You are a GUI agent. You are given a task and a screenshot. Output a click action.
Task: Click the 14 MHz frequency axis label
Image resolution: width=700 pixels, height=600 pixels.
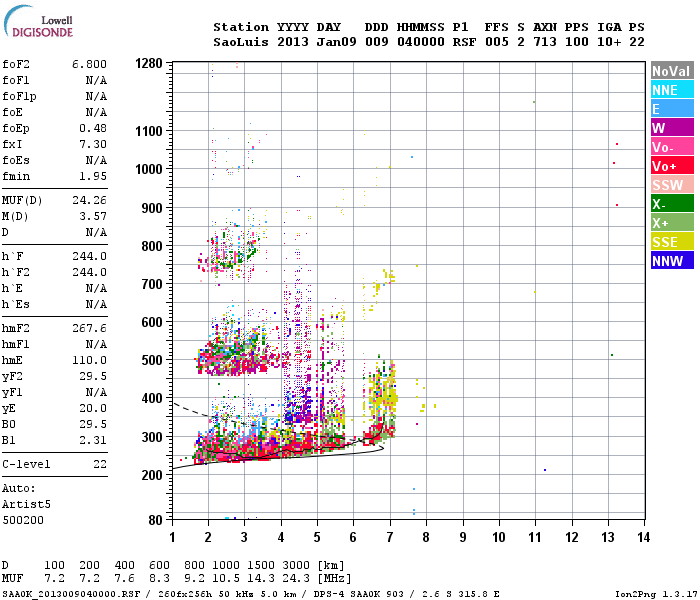point(643,537)
